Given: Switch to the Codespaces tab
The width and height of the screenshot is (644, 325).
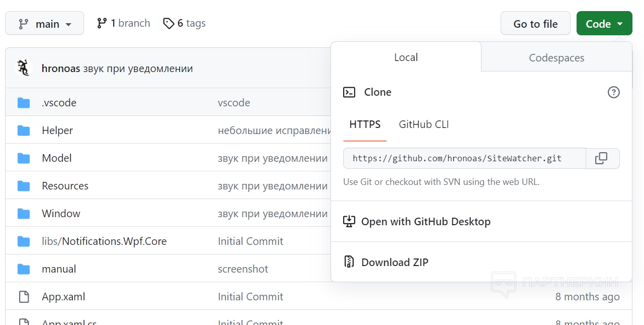Looking at the screenshot, I should pos(556,57).
